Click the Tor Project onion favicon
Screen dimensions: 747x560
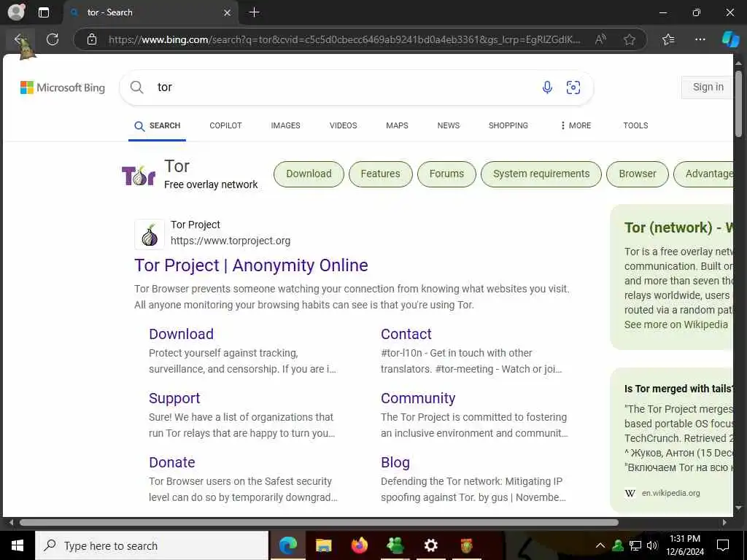coord(150,234)
